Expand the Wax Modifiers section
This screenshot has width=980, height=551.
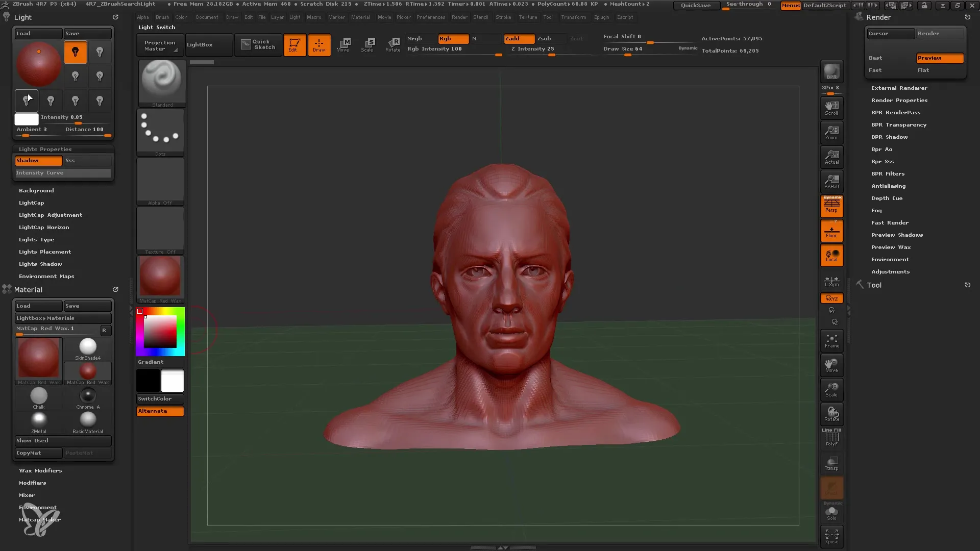(40, 470)
